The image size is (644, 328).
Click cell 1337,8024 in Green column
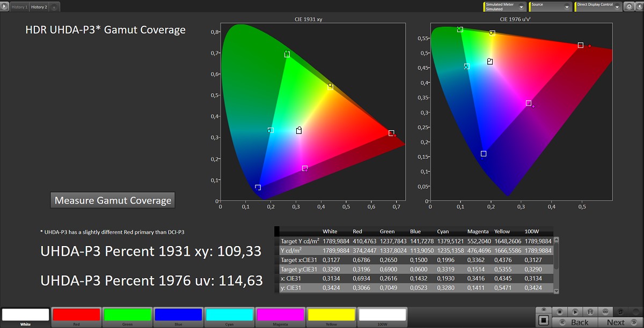(x=393, y=250)
